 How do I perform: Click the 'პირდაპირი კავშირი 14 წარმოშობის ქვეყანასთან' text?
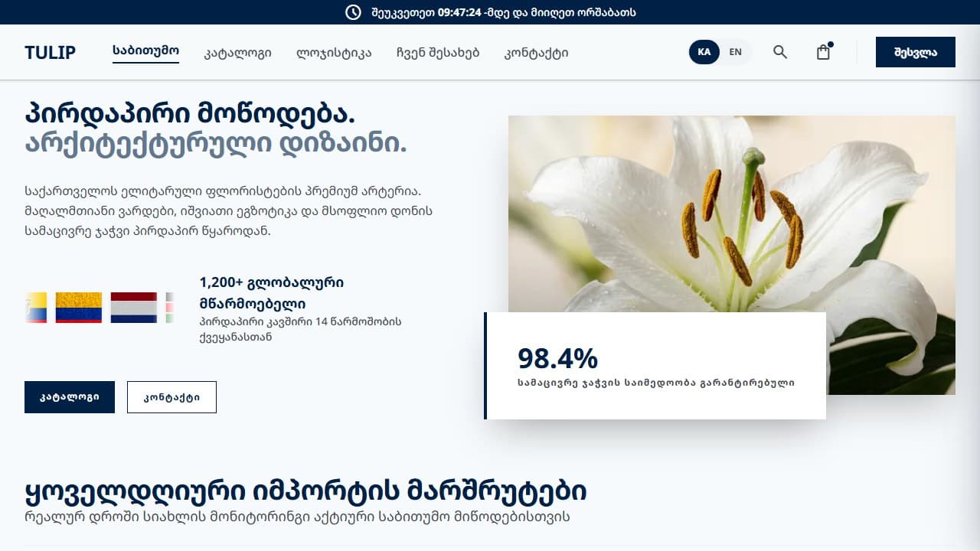(x=300, y=329)
